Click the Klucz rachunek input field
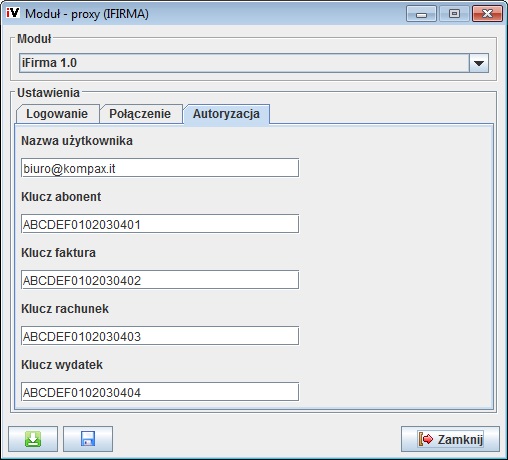508x460 pixels. 160,336
